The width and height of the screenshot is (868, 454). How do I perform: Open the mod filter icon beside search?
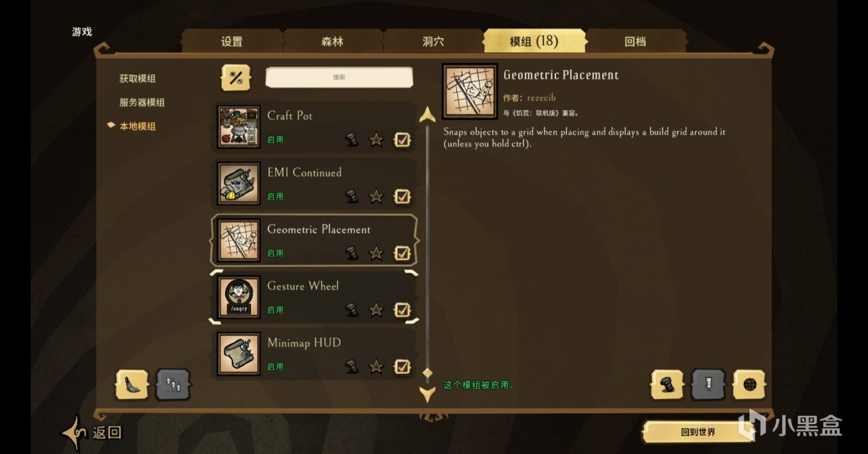point(236,77)
